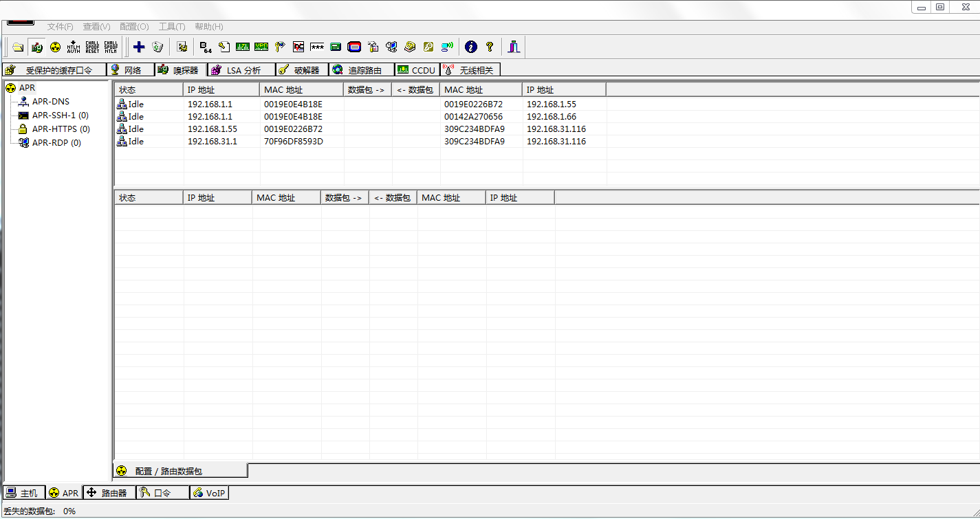Select the 路由器 bottom tab
980x519 pixels.
[x=109, y=493]
